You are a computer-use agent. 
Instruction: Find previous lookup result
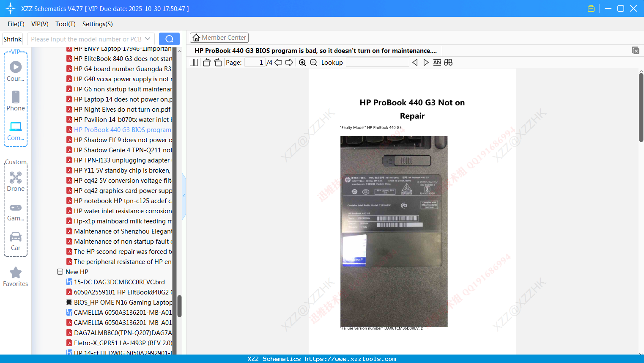pyautogui.click(x=415, y=62)
